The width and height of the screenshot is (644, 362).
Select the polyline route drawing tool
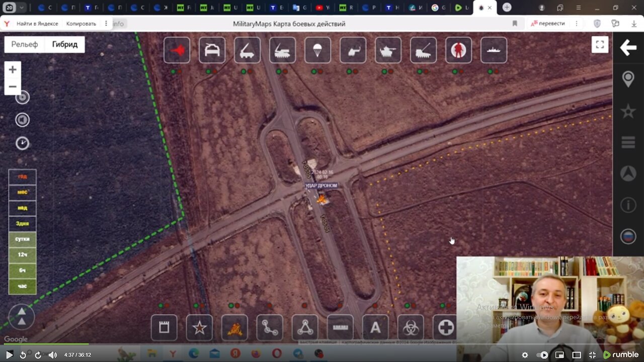[x=270, y=328]
